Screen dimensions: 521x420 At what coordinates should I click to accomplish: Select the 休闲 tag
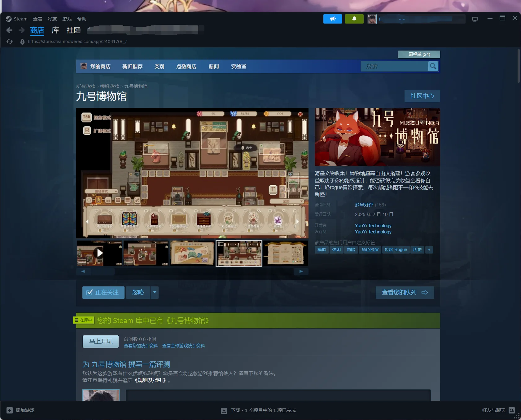coord(336,250)
